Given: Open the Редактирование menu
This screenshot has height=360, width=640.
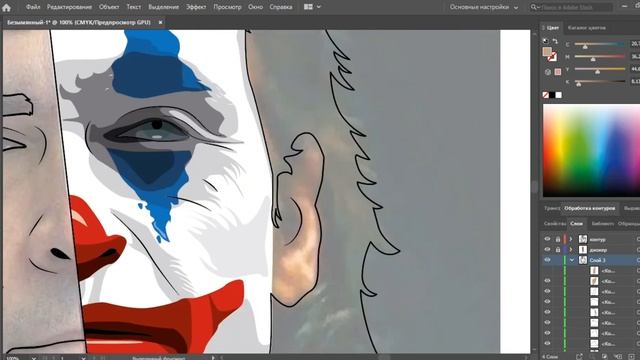Looking at the screenshot, I should tap(69, 7).
